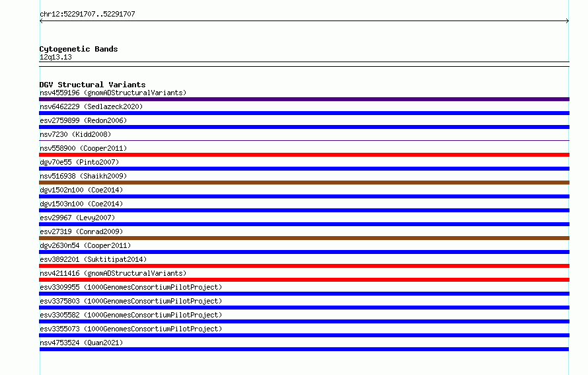Open variant dgv70e55 (Pinto2007) label

(79, 162)
